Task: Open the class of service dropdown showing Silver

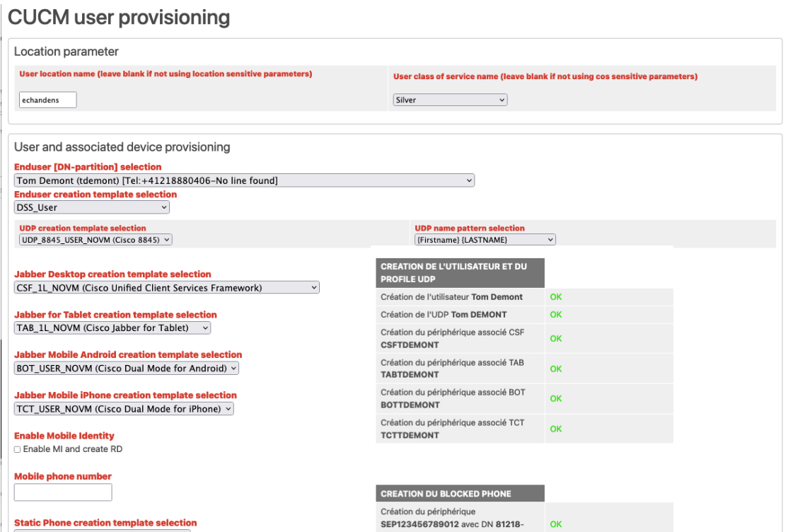Action: (450, 100)
